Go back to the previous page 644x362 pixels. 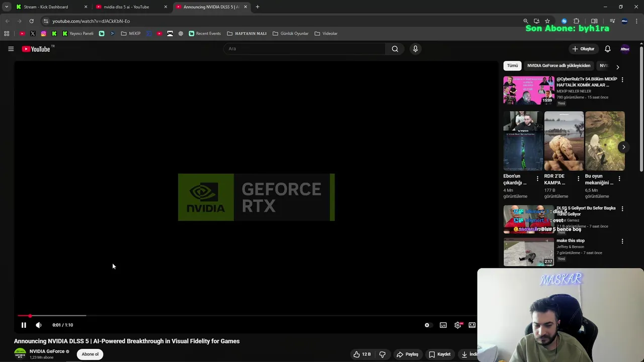point(7,21)
